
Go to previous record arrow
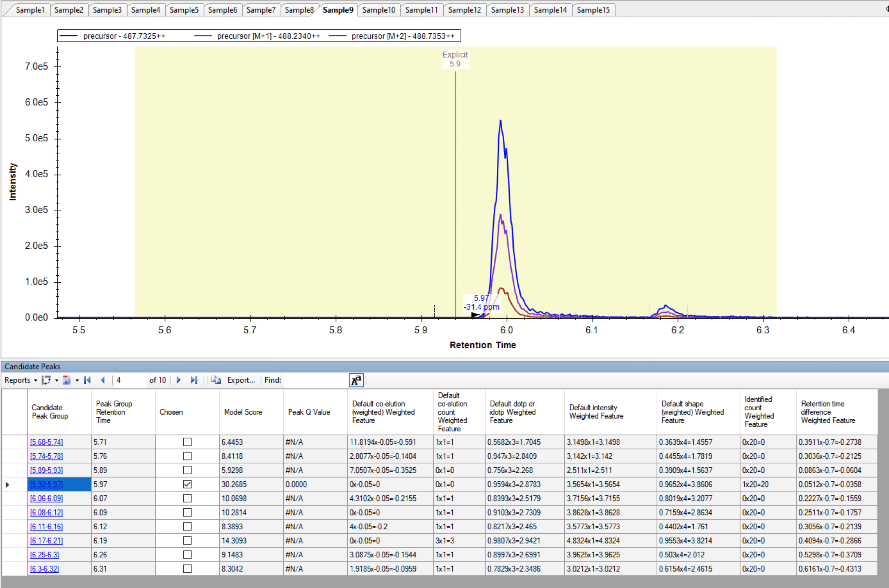[103, 380]
